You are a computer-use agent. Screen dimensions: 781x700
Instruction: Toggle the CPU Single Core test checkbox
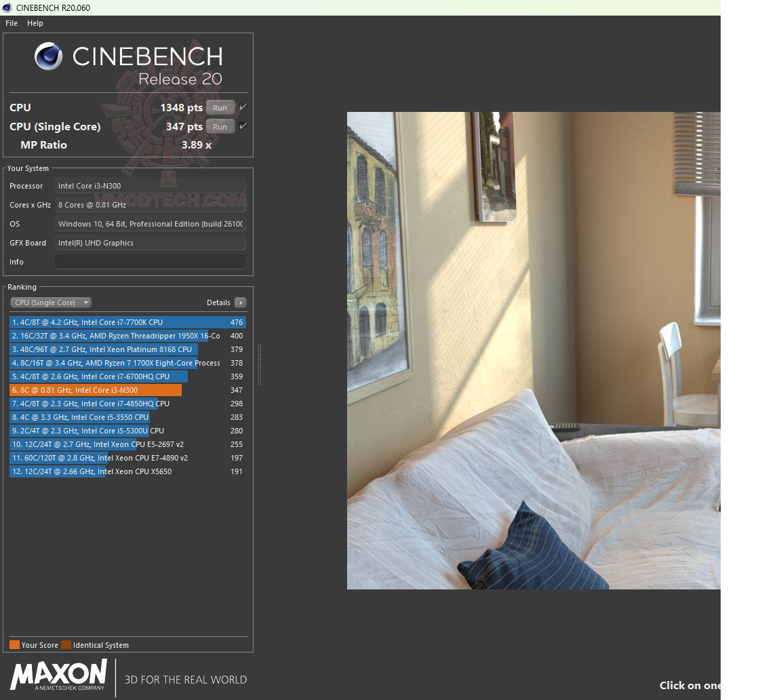243,126
